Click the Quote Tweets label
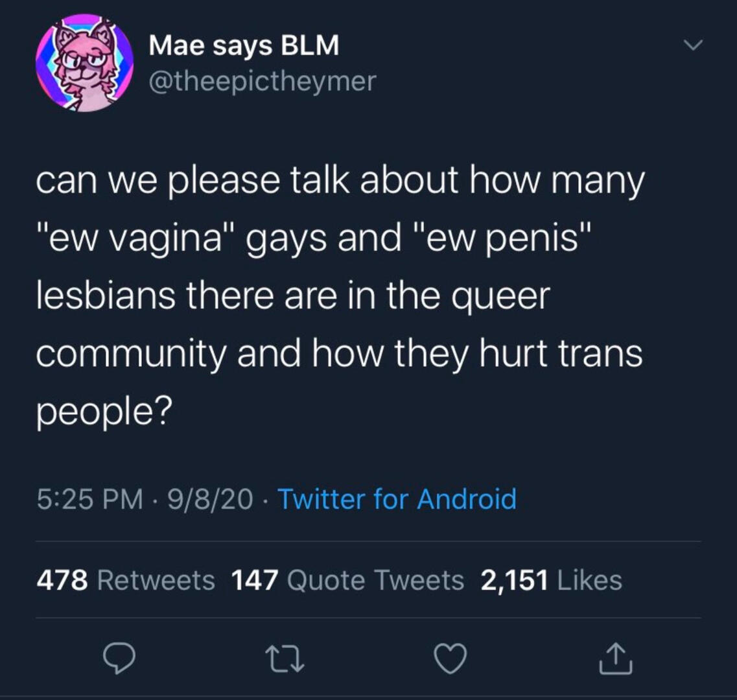The width and height of the screenshot is (737, 700). (x=375, y=580)
